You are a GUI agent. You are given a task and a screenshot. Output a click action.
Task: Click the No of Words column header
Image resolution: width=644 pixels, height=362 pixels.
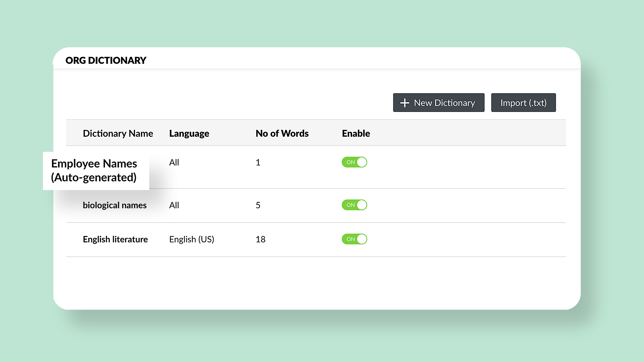click(x=282, y=133)
